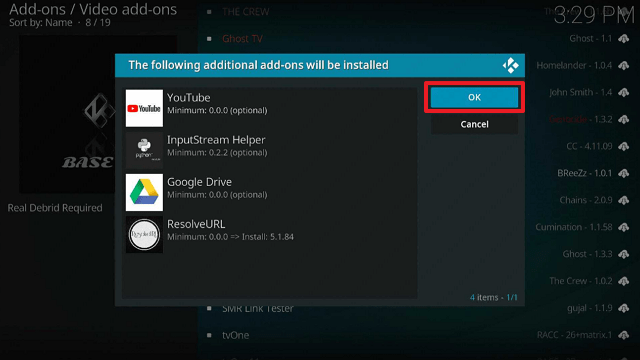Open SMR Link Tester in background list
640x360 pixels.
(x=258, y=309)
